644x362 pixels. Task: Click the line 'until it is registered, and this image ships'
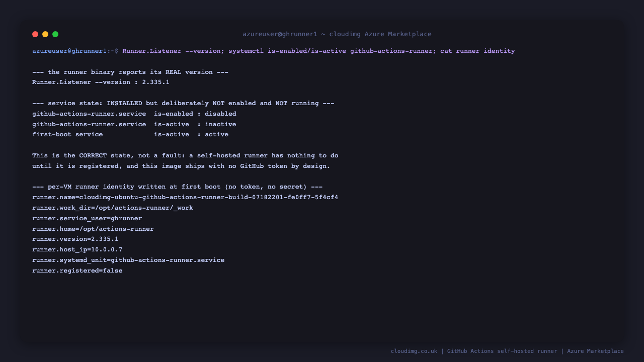pyautogui.click(x=181, y=166)
